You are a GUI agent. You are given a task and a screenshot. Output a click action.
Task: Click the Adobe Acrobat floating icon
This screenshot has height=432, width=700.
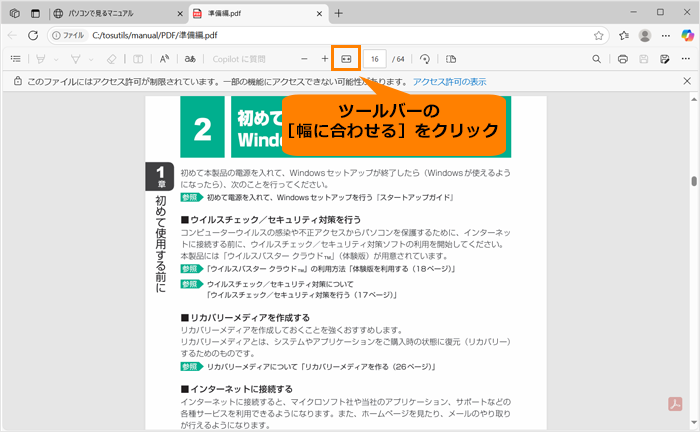click(675, 404)
